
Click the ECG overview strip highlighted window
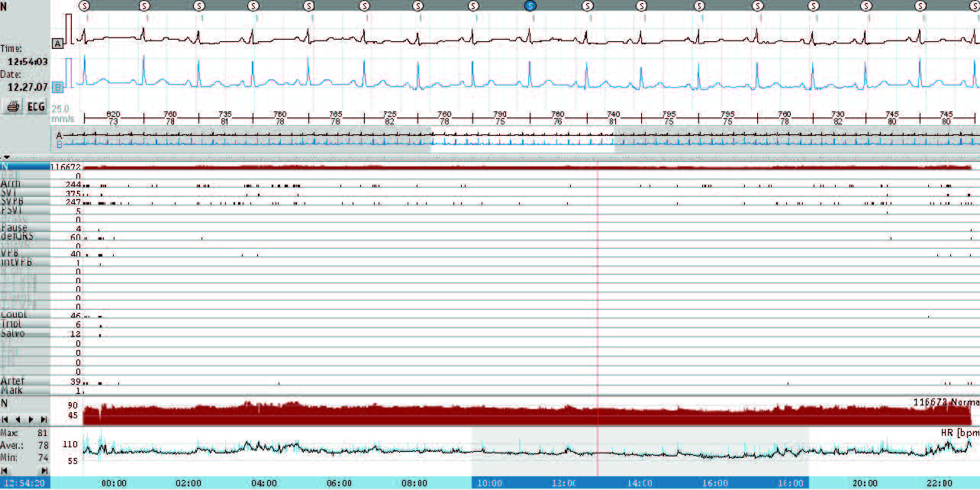pyautogui.click(x=523, y=139)
